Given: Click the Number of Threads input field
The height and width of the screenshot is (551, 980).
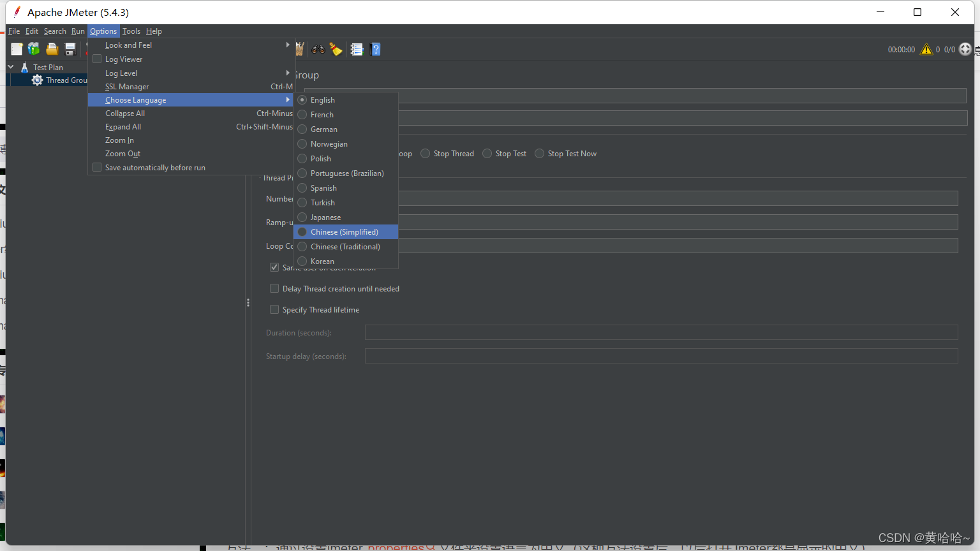Looking at the screenshot, I should (x=678, y=198).
